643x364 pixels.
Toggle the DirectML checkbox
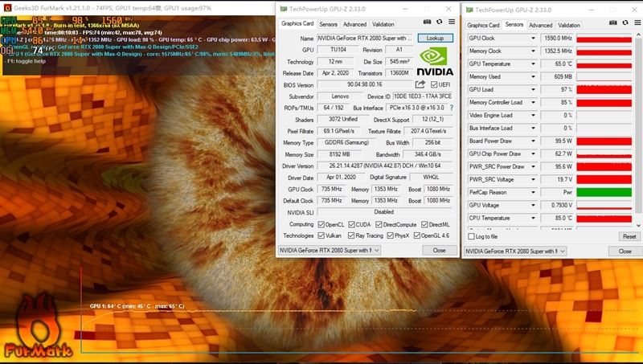pos(424,225)
